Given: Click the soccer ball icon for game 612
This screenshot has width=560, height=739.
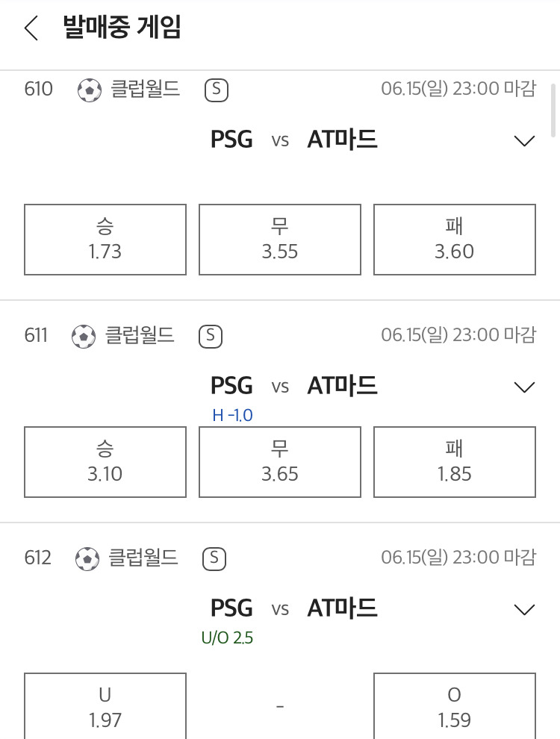Looking at the screenshot, I should tap(87, 559).
